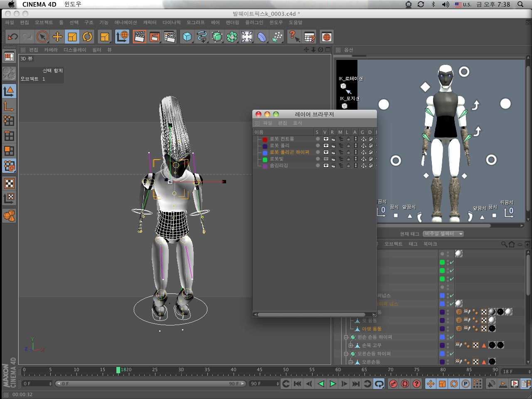This screenshot has height=399, width=532.
Task: Click the volume icon in macOS menu bar
Action: coord(445,4)
